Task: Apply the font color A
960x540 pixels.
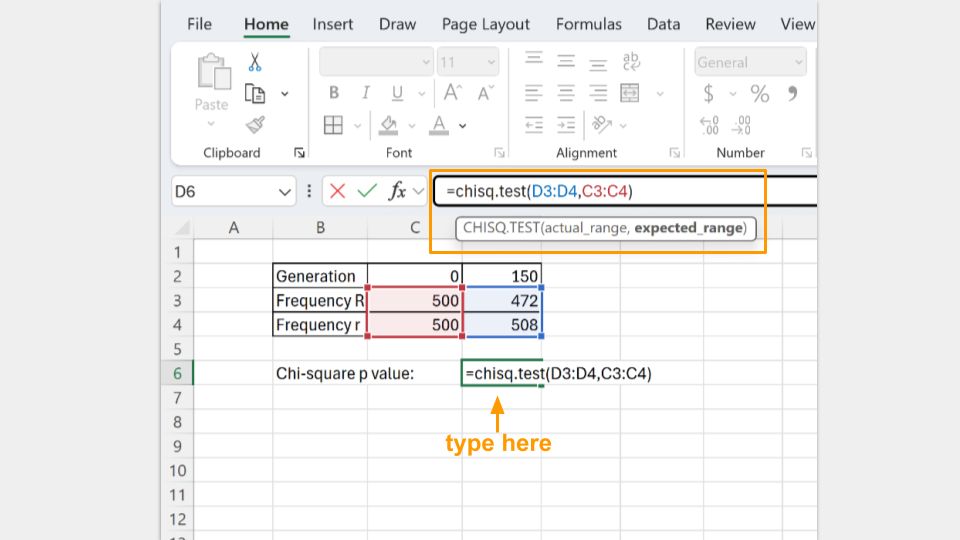Action: point(439,125)
